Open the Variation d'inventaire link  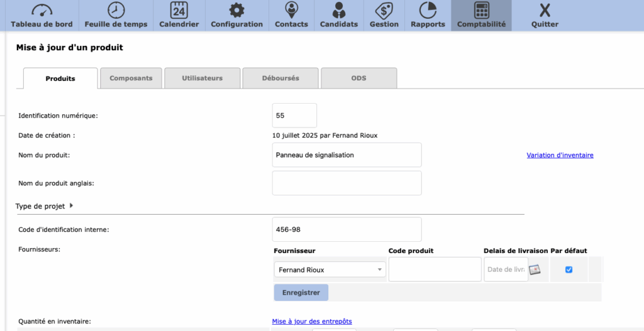pyautogui.click(x=560, y=155)
